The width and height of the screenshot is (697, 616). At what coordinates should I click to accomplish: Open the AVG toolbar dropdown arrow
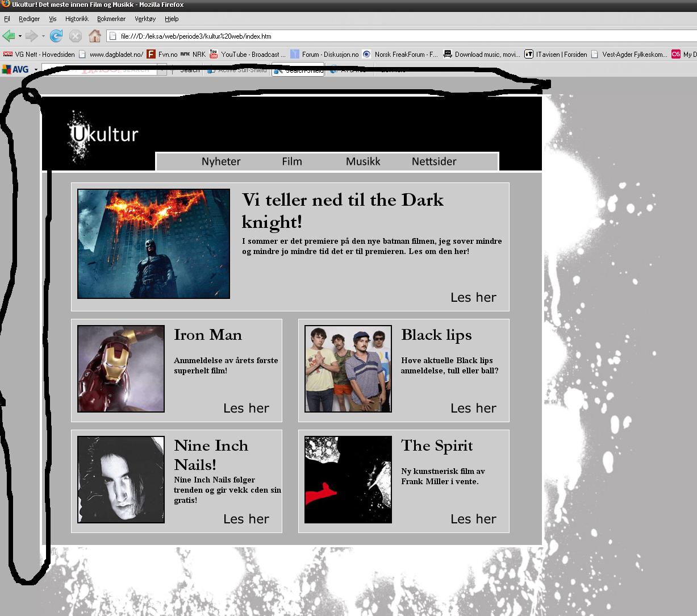36,70
